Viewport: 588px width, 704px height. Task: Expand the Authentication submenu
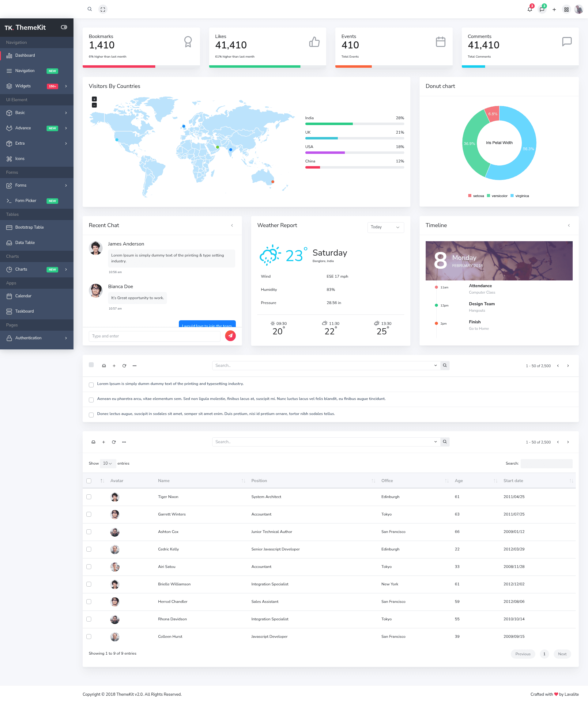click(x=37, y=338)
